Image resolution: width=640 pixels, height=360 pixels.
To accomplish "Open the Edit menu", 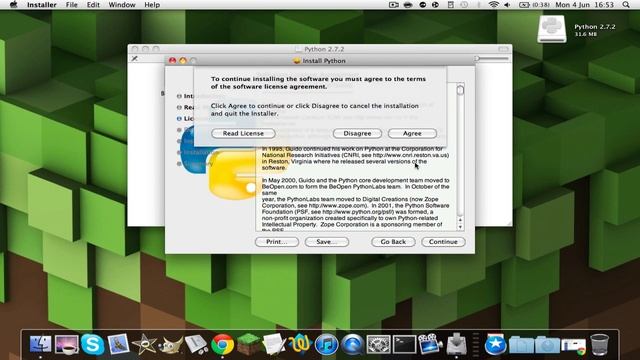I will [93, 5].
